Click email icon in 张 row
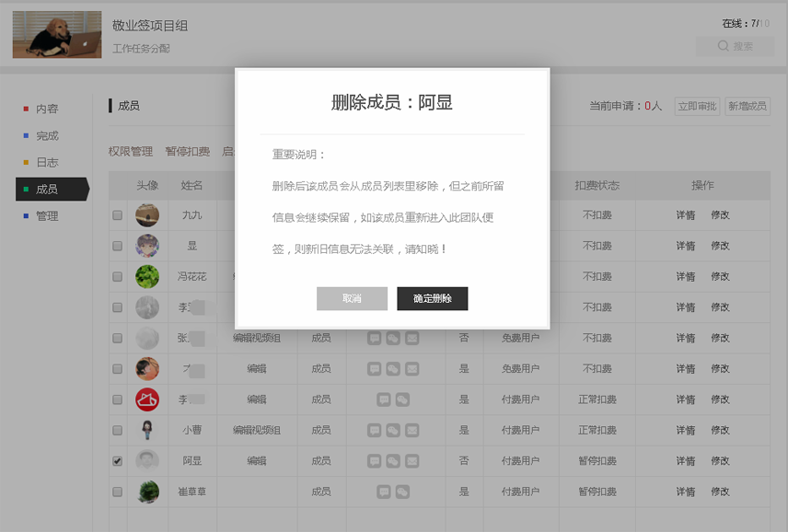 click(412, 338)
